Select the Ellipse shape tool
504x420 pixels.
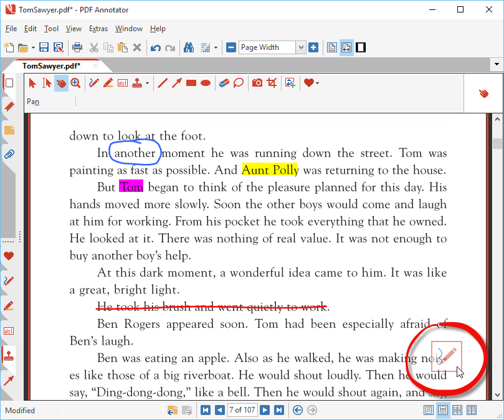click(x=206, y=84)
